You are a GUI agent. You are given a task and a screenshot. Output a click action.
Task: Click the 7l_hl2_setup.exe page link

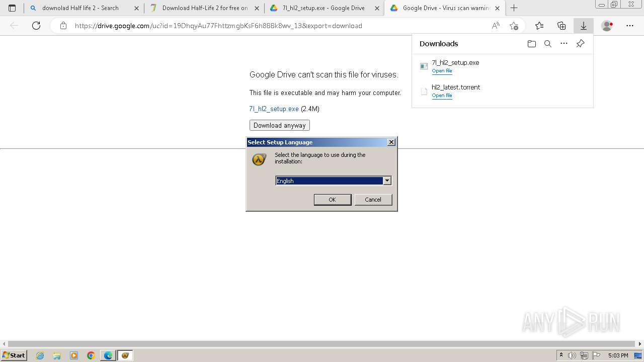tap(274, 109)
